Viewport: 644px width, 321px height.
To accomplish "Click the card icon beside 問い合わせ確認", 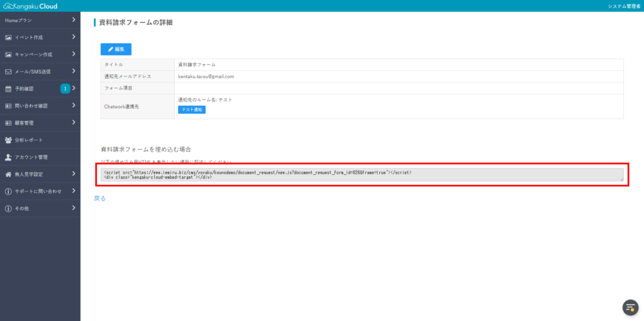I will (x=8, y=106).
